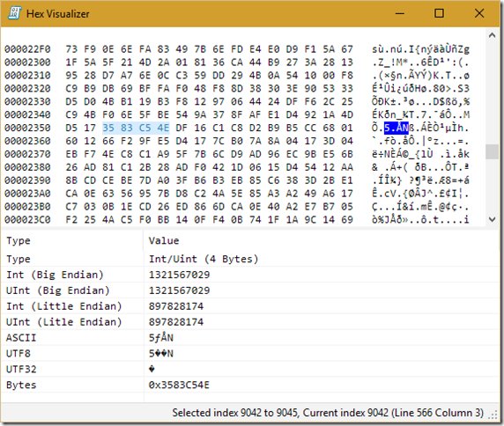Viewport: 504px width, 426px height.
Task: Click Int Little Endian value 897828174
Action: [x=176, y=306]
